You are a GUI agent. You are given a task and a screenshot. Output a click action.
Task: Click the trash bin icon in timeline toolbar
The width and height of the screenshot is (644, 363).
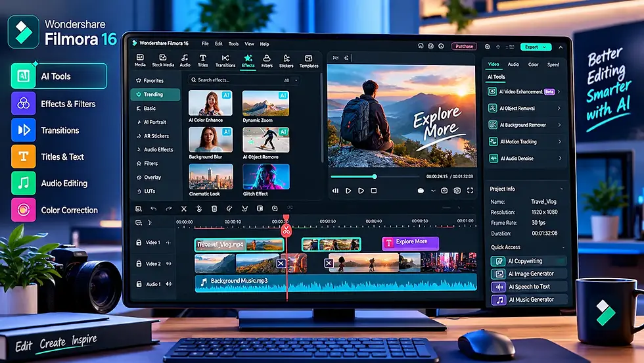pyautogui.click(x=214, y=209)
